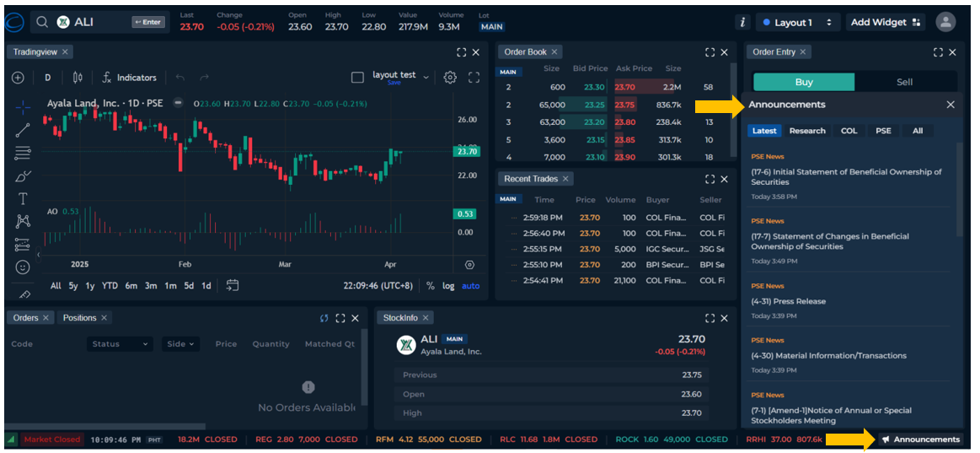Switch to the PSE announcements tab

click(883, 131)
